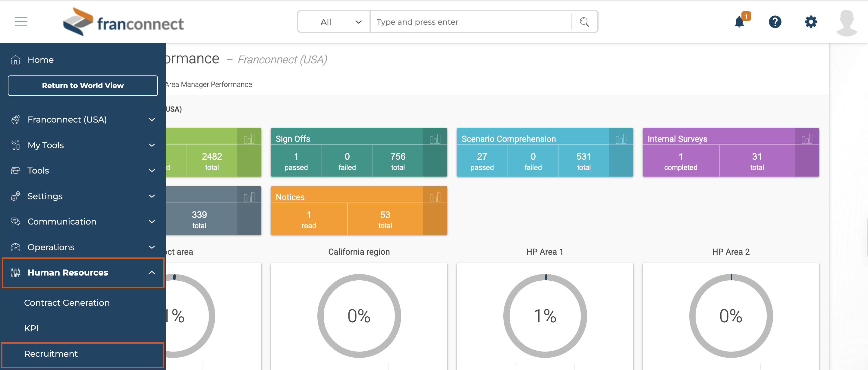The height and width of the screenshot is (370, 868).
Task: Open chart icon on Internal Surveys card
Action: 807,139
